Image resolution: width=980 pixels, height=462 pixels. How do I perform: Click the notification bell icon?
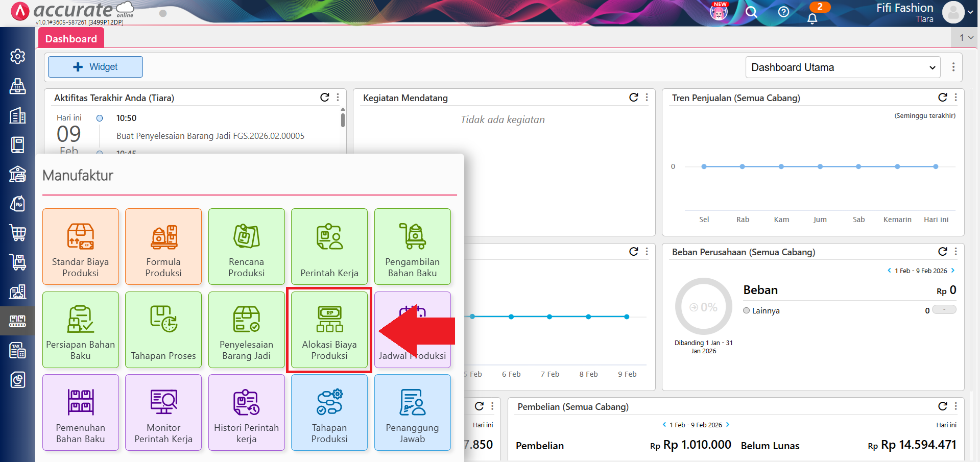pos(812,18)
